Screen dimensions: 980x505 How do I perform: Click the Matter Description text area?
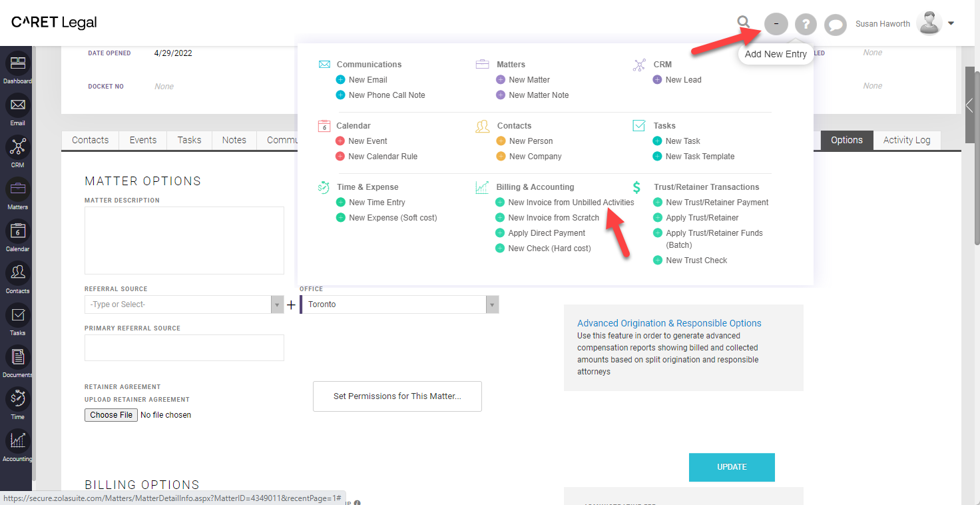[x=184, y=241]
